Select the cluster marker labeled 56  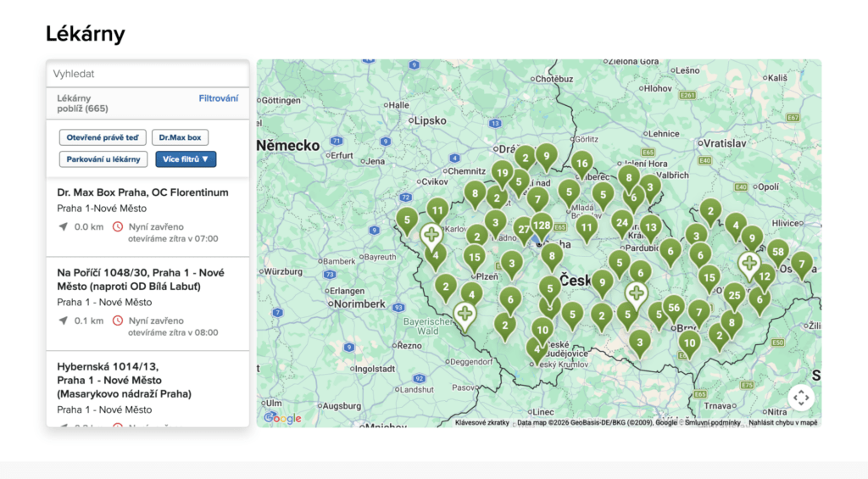[674, 309]
